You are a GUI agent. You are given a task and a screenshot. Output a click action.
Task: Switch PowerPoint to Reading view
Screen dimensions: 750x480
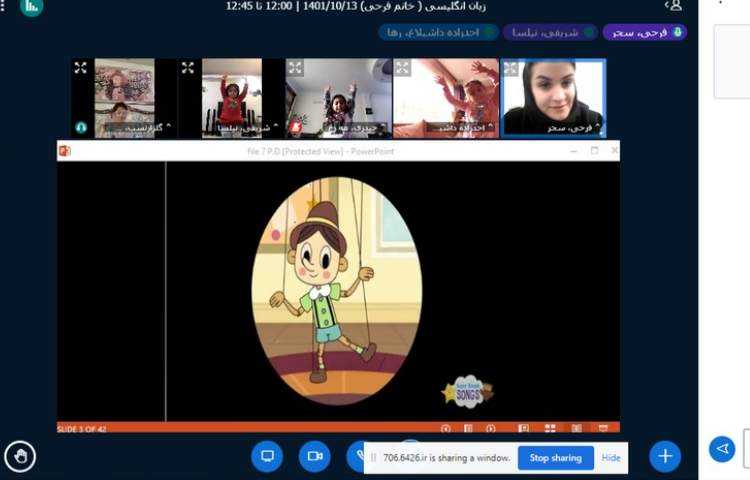tap(576, 428)
